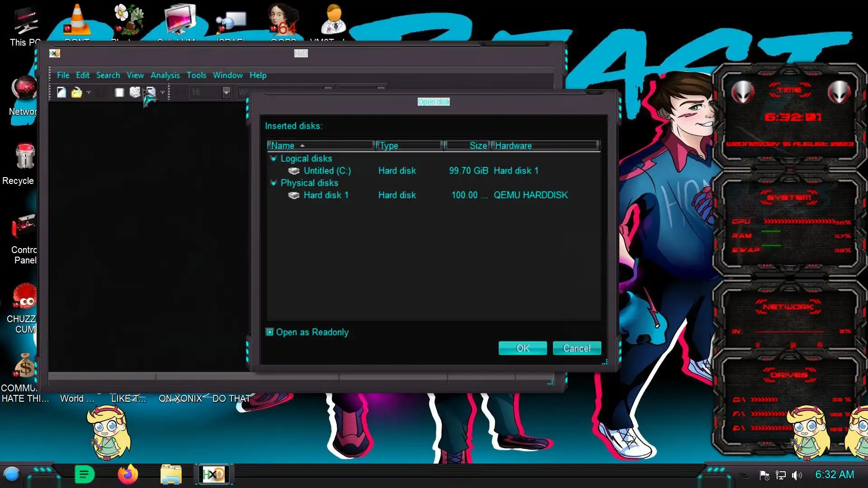Image resolution: width=868 pixels, height=488 pixels.
Task: Click the File Explorer taskbar icon
Action: click(x=171, y=474)
